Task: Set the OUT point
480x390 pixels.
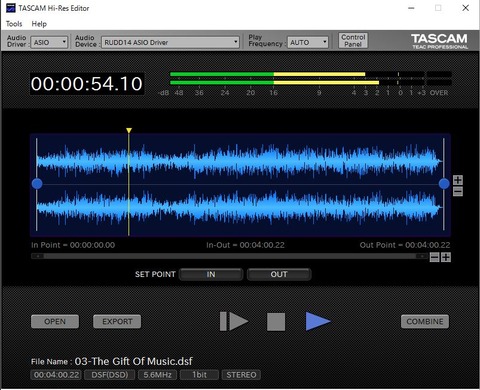Action: point(279,274)
